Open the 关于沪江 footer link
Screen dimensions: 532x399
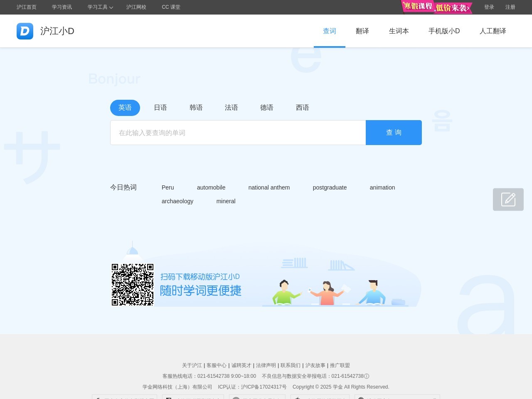(192, 365)
